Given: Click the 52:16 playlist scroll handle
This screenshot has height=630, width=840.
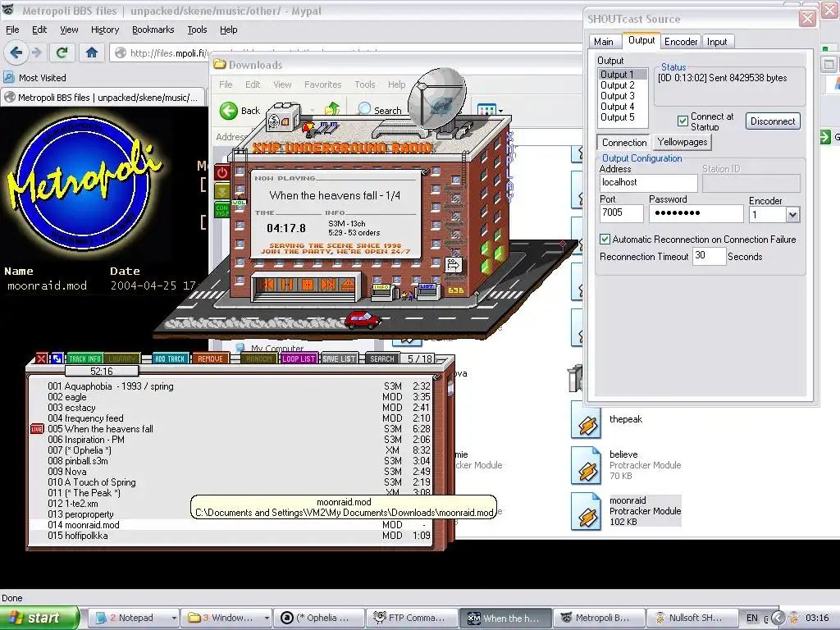Looking at the screenshot, I should [x=101, y=372].
